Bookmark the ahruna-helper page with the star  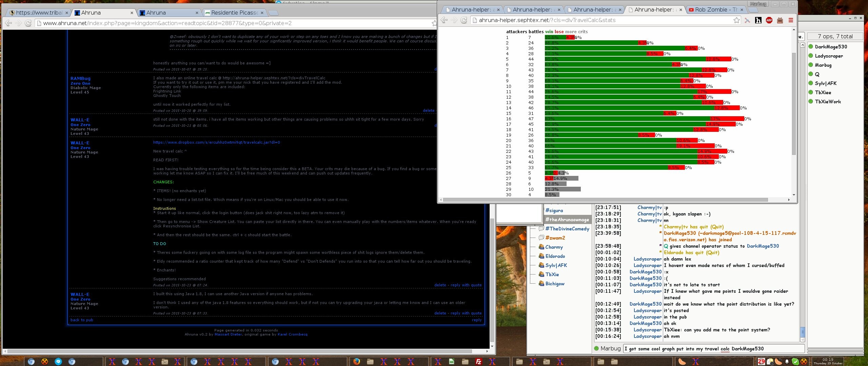click(x=736, y=20)
